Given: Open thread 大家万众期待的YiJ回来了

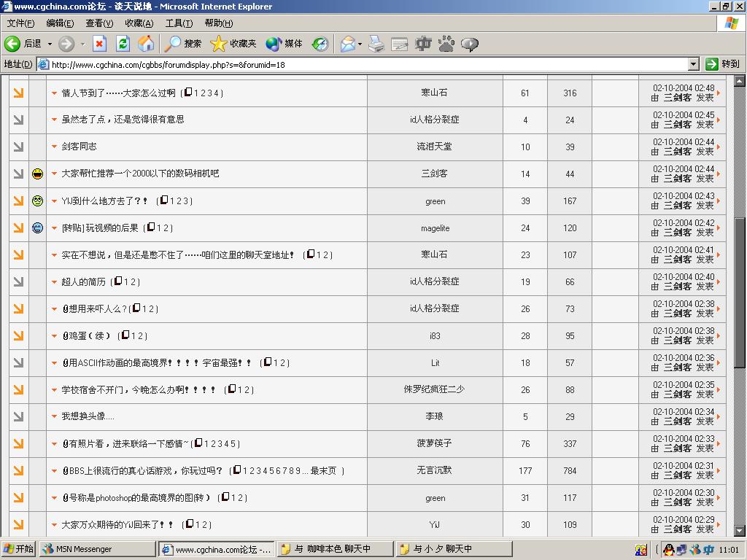Looking at the screenshot, I should pos(117,525).
